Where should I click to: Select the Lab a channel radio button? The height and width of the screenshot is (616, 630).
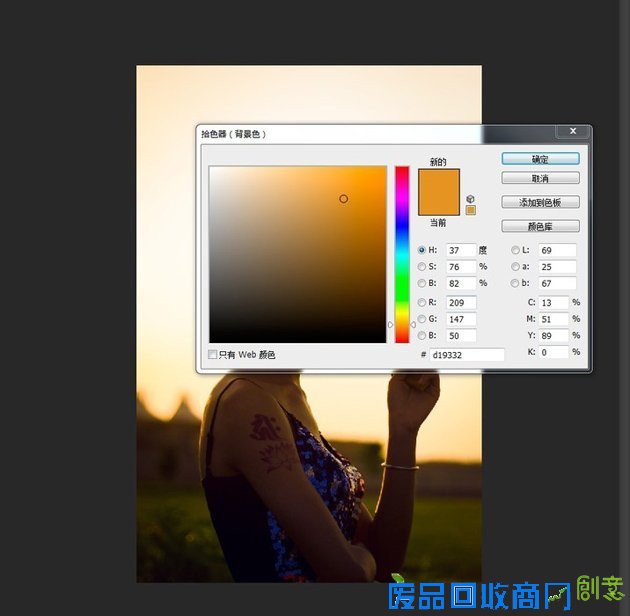pos(515,267)
